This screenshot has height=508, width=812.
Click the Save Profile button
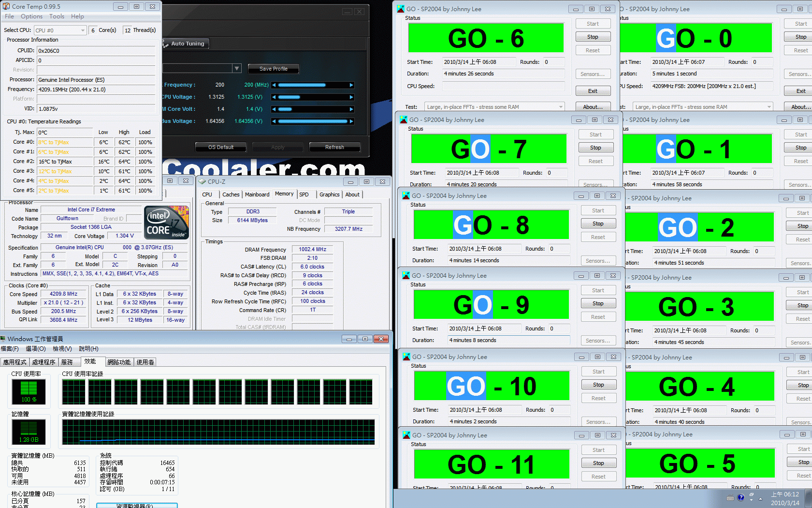click(273, 69)
